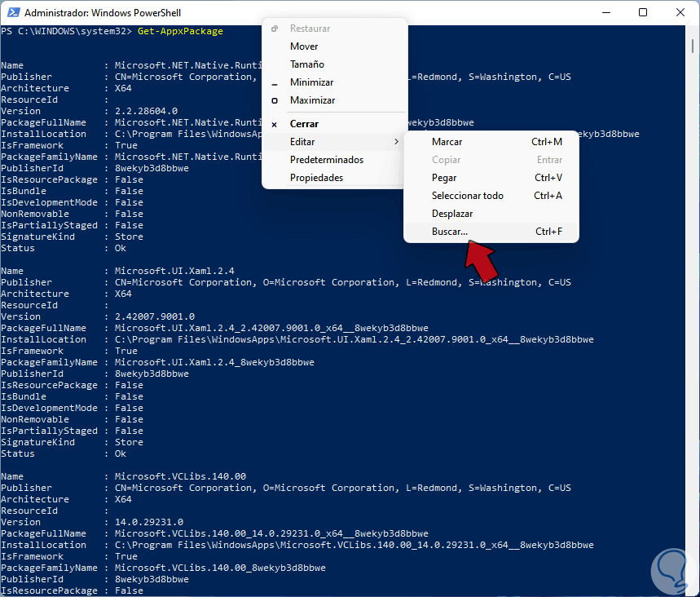Choose Mover from the system menu
Screen dimensions: 700x597
point(335,46)
